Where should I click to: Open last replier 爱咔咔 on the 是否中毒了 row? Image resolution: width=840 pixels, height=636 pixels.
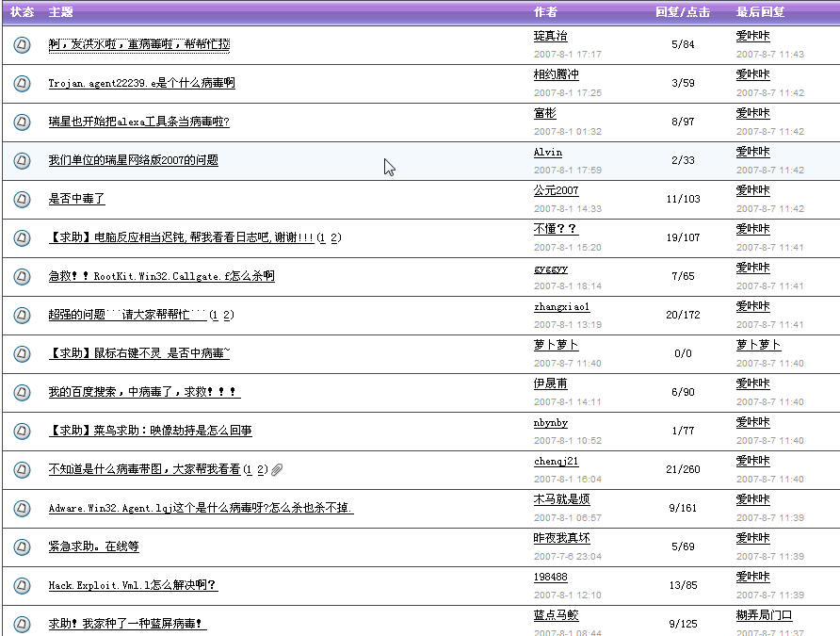click(752, 190)
